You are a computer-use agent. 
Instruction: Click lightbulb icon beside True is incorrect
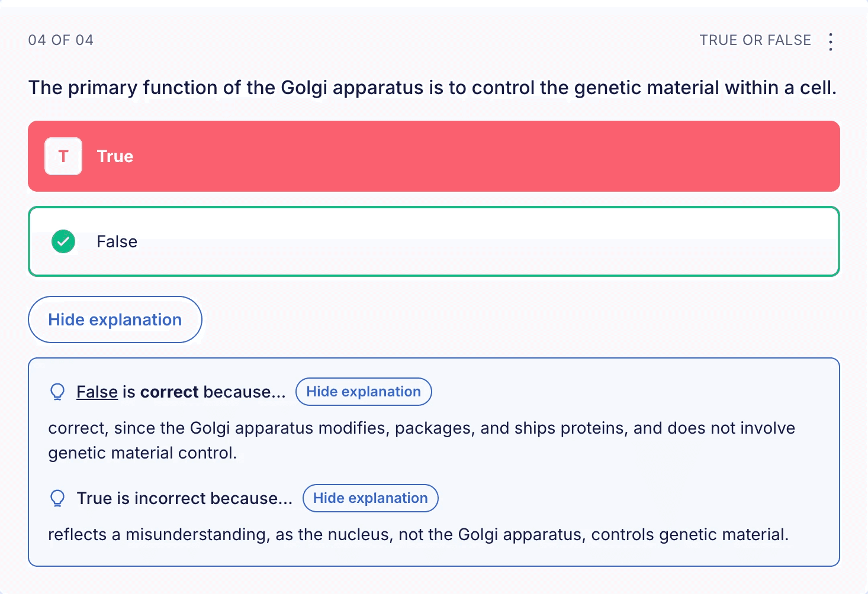coord(57,498)
